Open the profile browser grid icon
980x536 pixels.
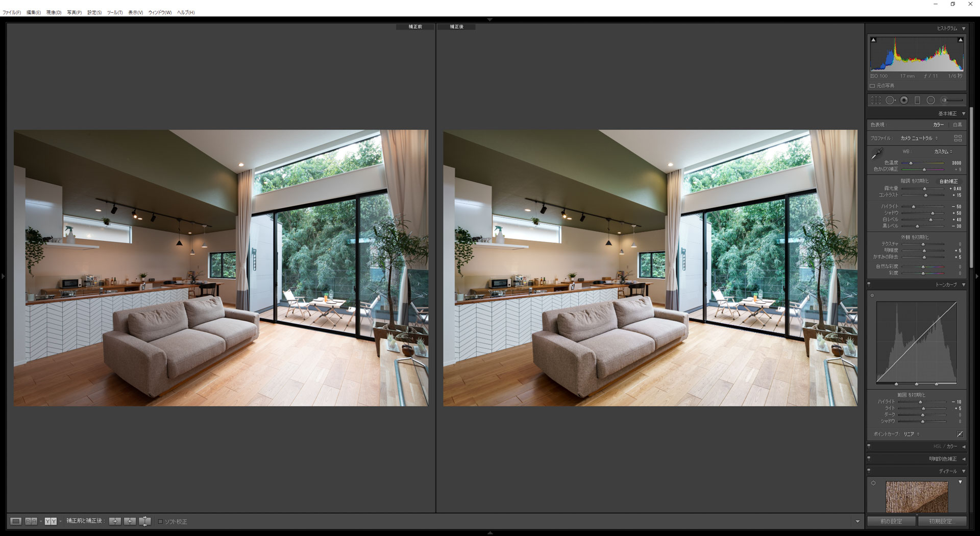point(958,138)
